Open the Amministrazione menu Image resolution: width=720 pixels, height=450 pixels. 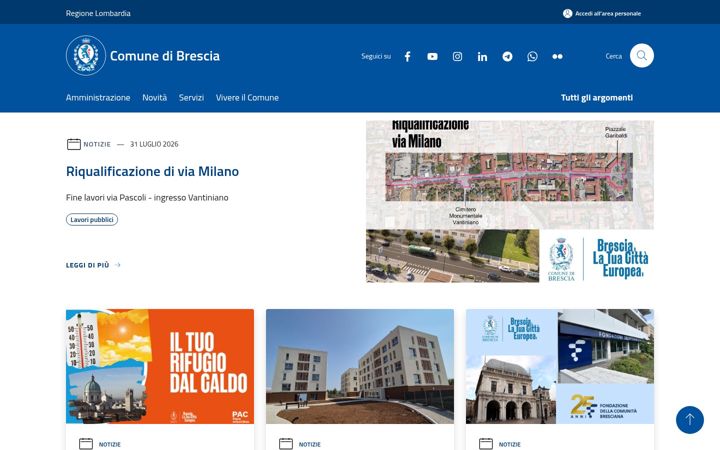point(98,97)
